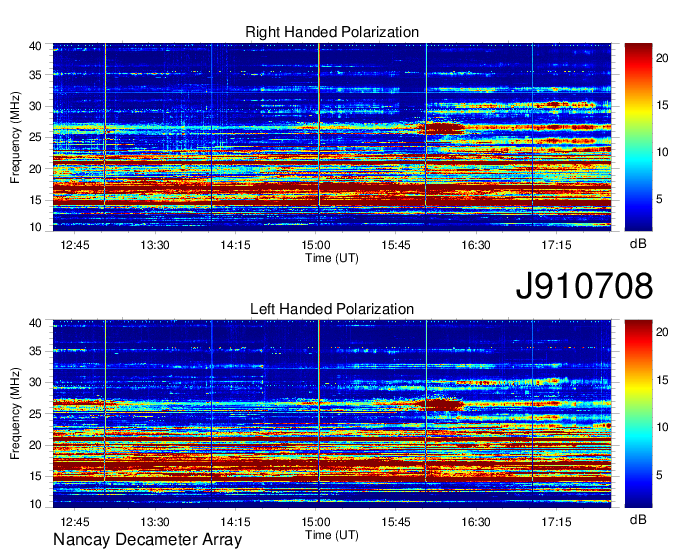Click the "Left Handed Polarization" plot title
The width and height of the screenshot is (680, 552).
[332, 309]
